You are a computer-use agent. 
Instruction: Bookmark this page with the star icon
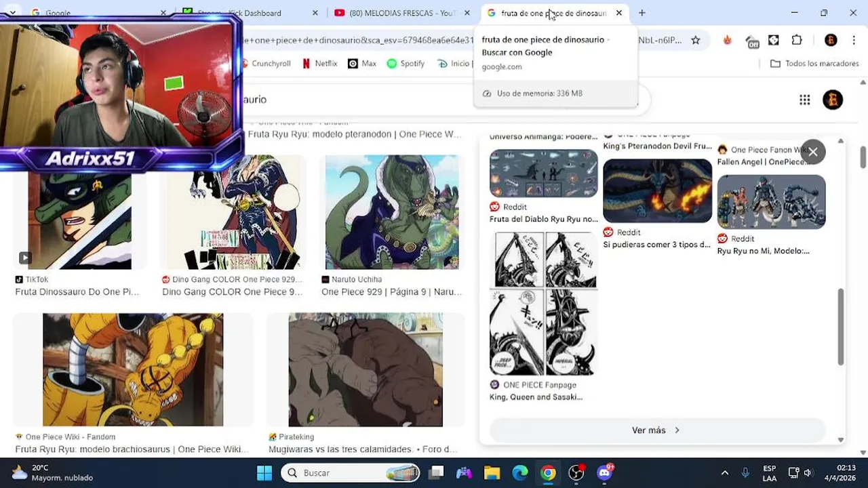click(x=695, y=40)
